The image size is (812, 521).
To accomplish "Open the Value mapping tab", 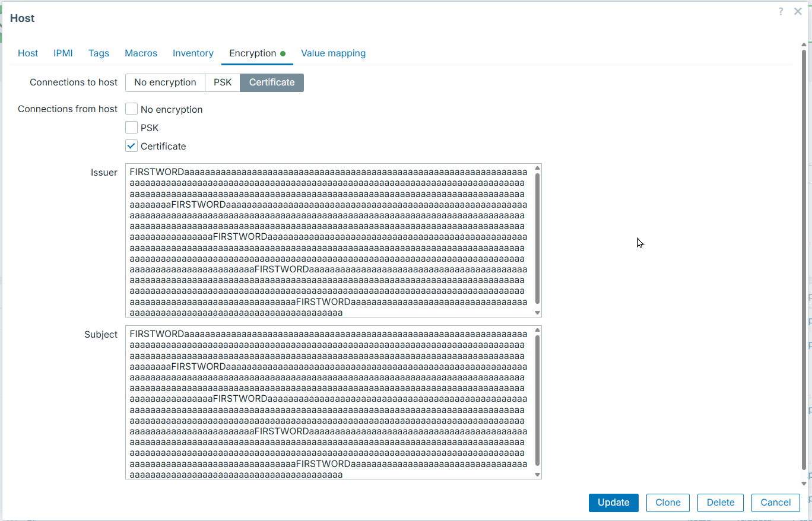I will tap(333, 53).
